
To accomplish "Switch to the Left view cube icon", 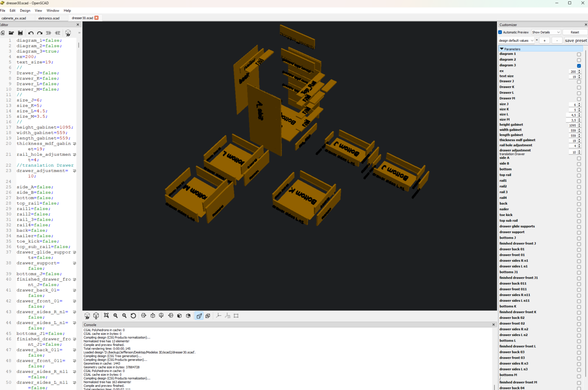I will [171, 316].
